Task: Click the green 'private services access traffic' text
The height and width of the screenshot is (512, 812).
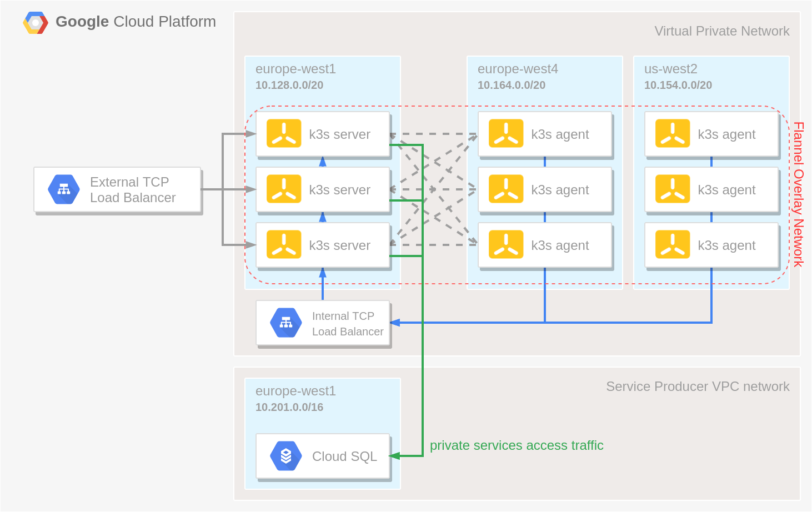Action: click(517, 445)
